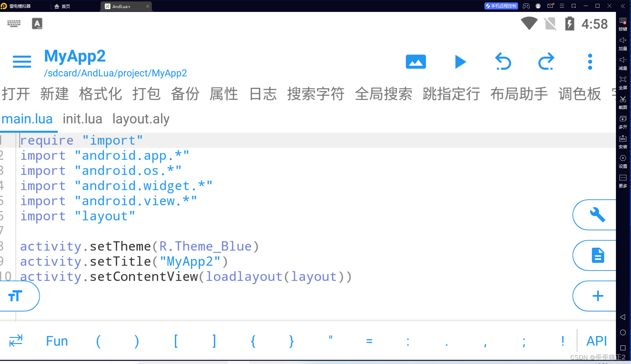
Task: Undo the last edit
Action: tap(503, 62)
